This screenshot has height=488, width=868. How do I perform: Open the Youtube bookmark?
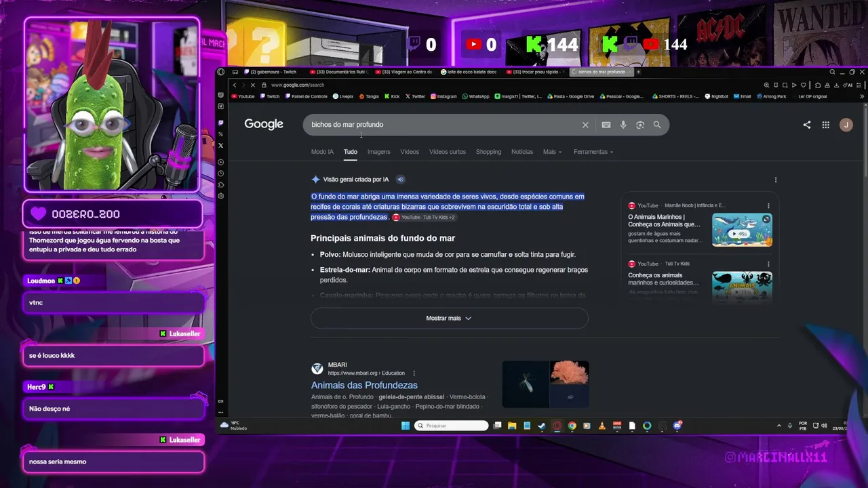(243, 96)
